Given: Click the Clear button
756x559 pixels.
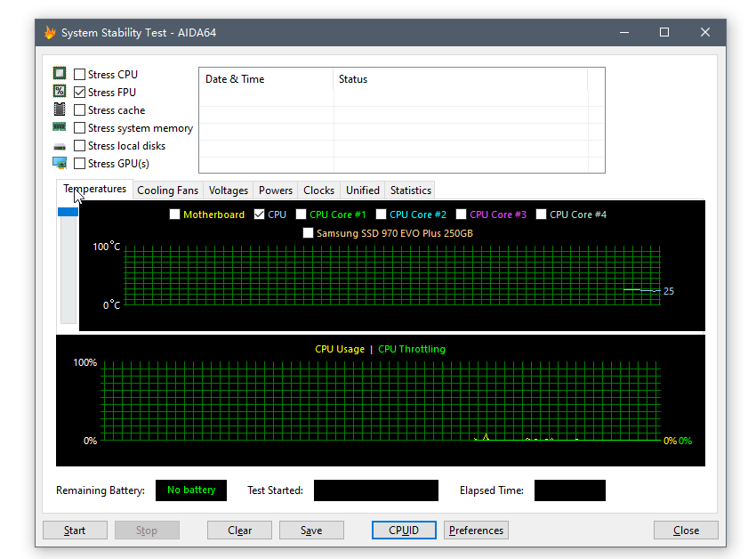Looking at the screenshot, I should coord(239,530).
